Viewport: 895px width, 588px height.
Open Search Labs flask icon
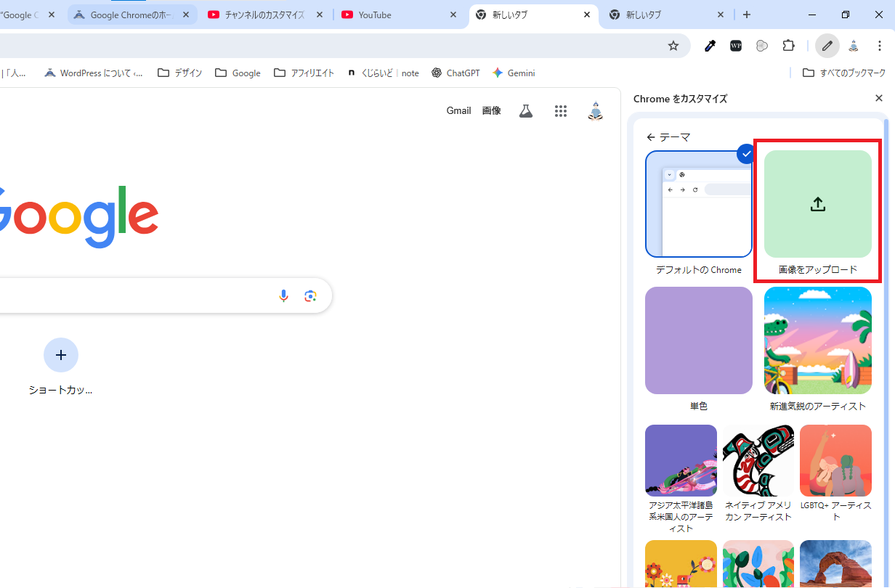tap(526, 111)
